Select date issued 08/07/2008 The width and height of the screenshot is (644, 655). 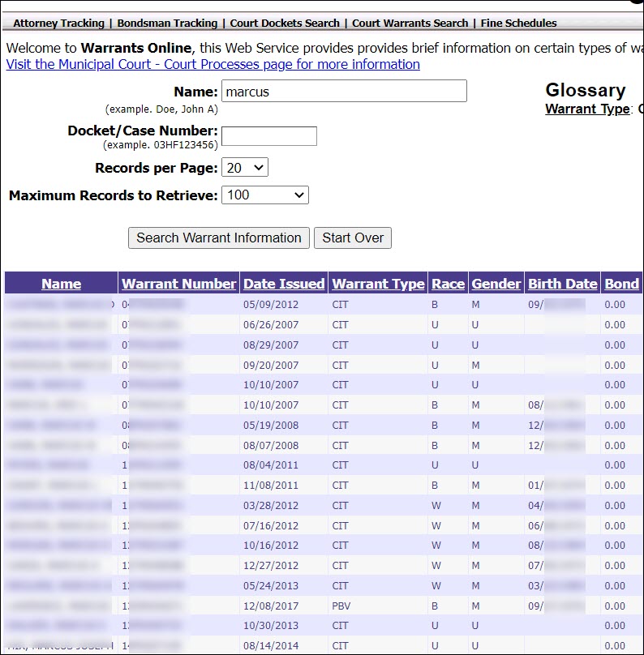[x=271, y=445]
